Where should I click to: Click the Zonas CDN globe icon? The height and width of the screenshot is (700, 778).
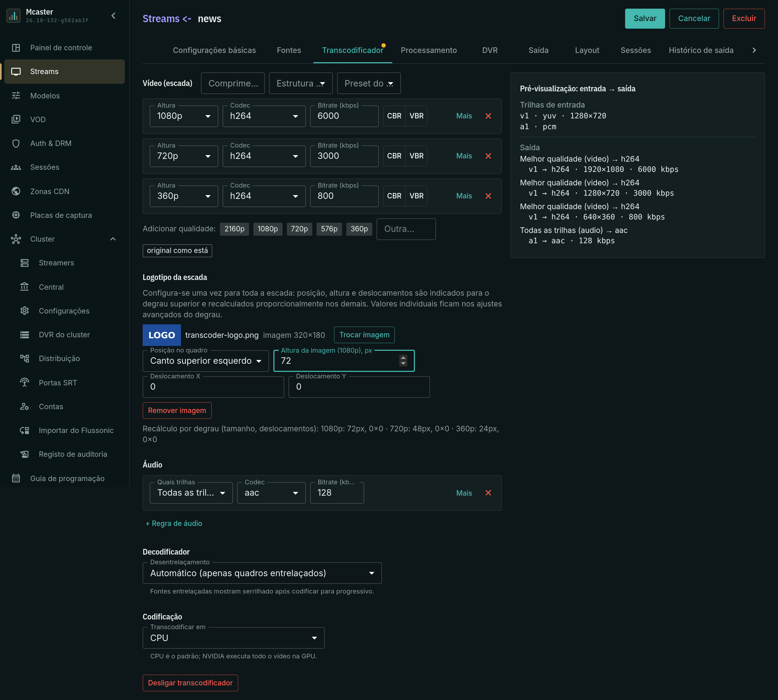(x=16, y=191)
